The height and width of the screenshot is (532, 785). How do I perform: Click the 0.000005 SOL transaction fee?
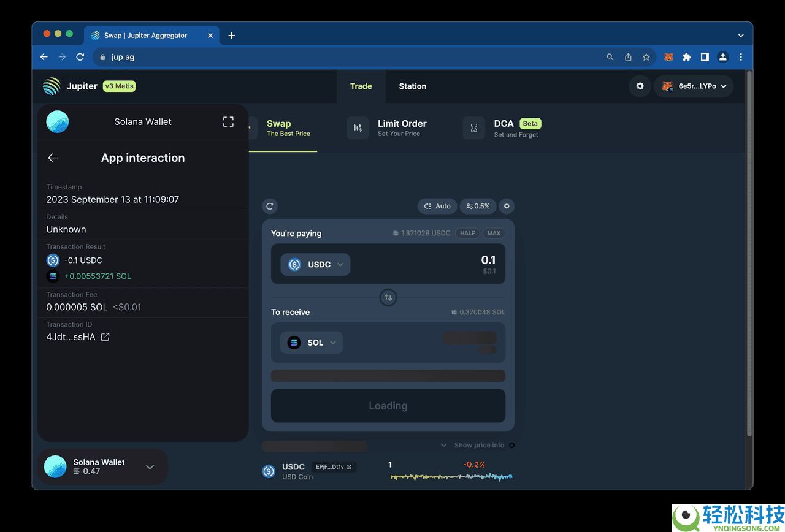(x=77, y=307)
